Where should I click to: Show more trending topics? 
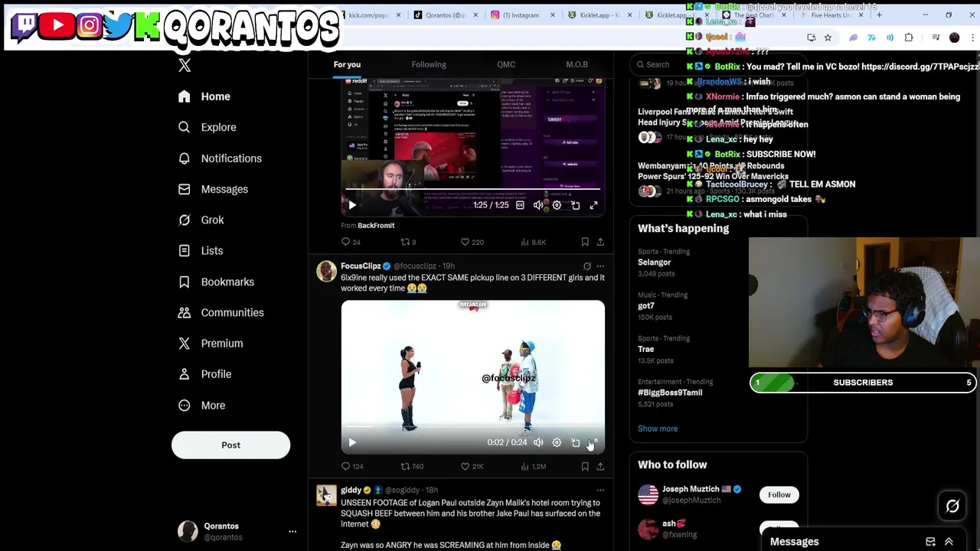click(658, 429)
